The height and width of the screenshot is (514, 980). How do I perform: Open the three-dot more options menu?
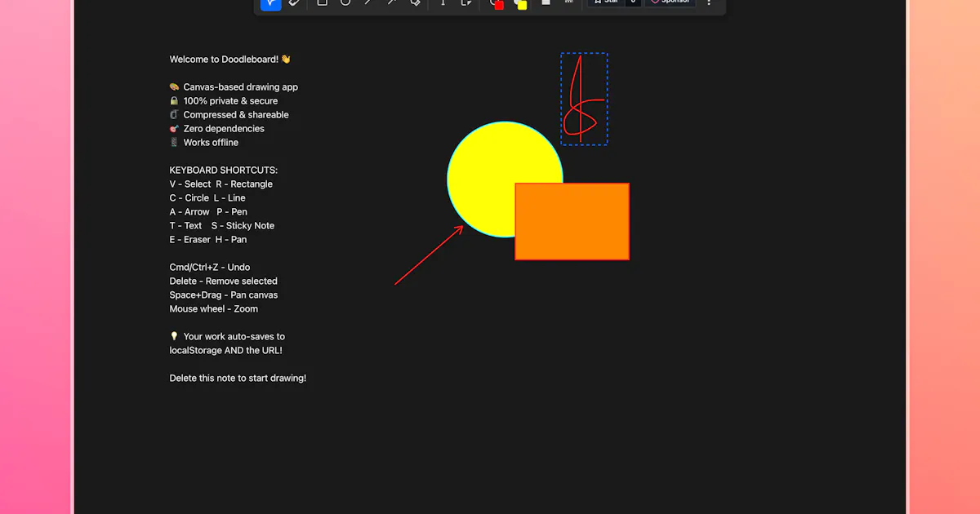pos(709,2)
